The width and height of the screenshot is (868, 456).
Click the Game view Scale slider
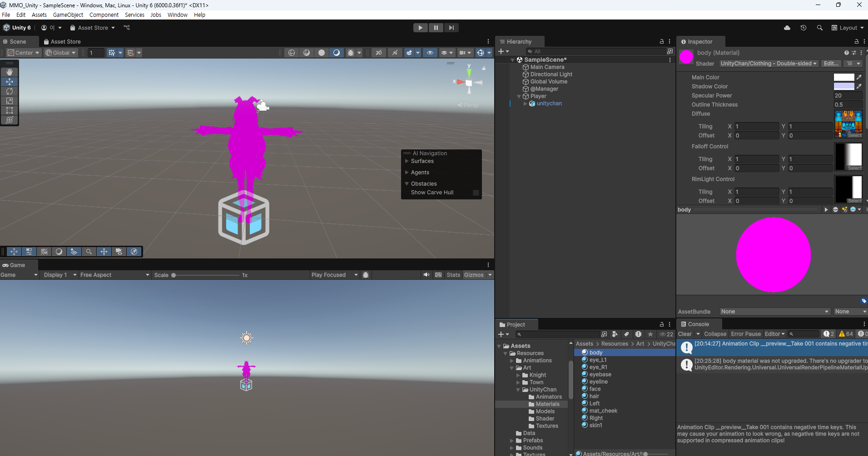tap(206, 275)
